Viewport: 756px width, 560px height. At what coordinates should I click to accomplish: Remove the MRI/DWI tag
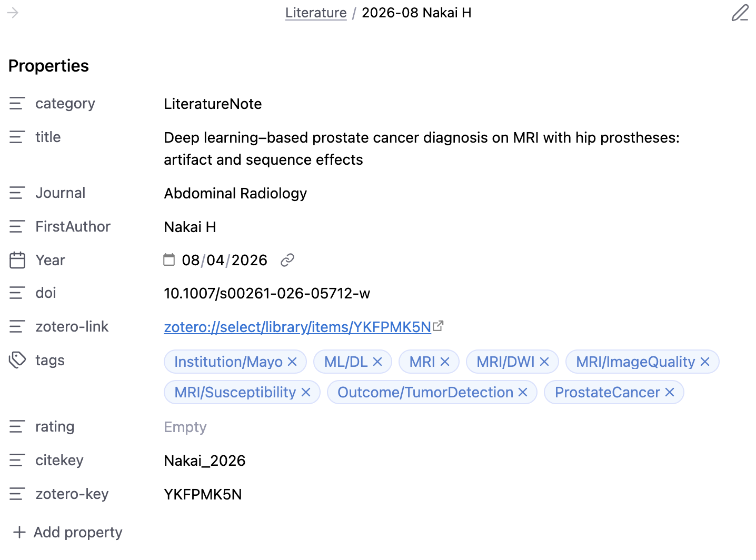coord(544,362)
